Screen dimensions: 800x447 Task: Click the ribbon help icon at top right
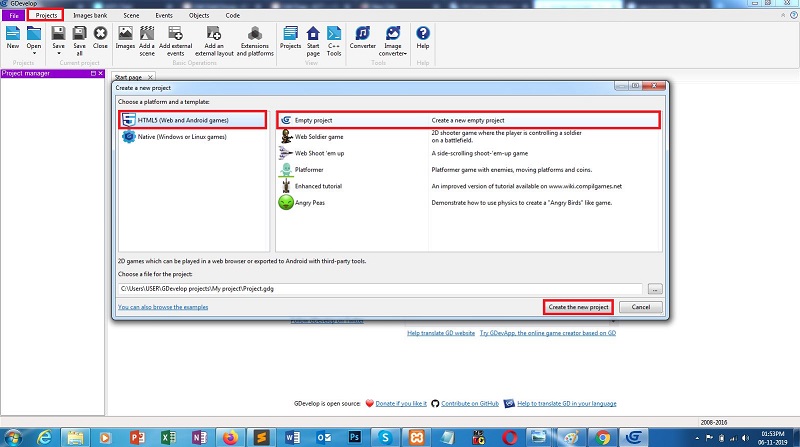[x=793, y=15]
